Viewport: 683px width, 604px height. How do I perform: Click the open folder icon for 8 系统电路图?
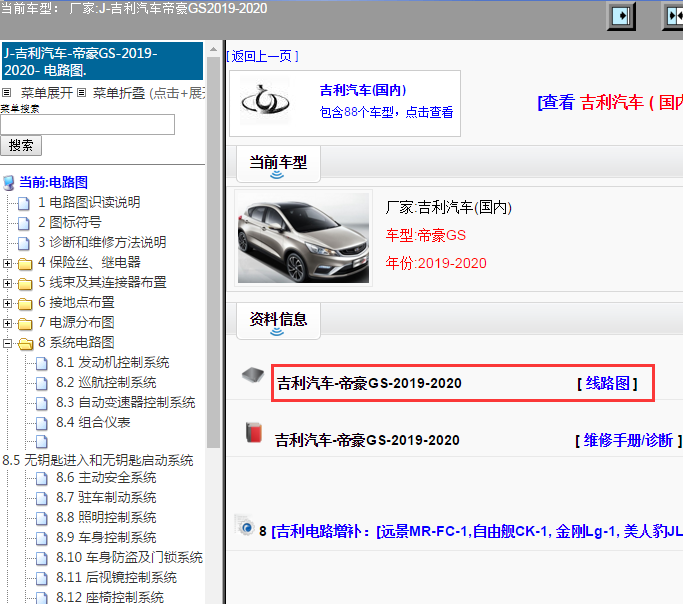[26, 344]
